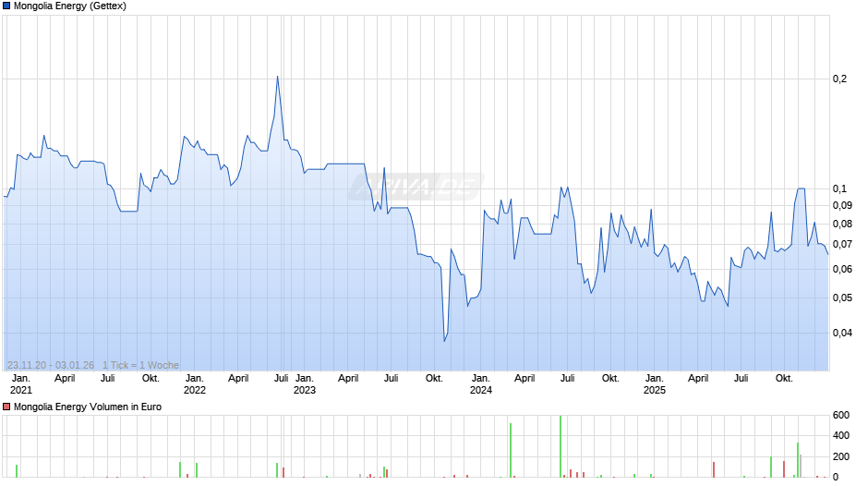Click the 0,09 price axis label
The width and height of the screenshot is (868, 486).
pyautogui.click(x=842, y=205)
